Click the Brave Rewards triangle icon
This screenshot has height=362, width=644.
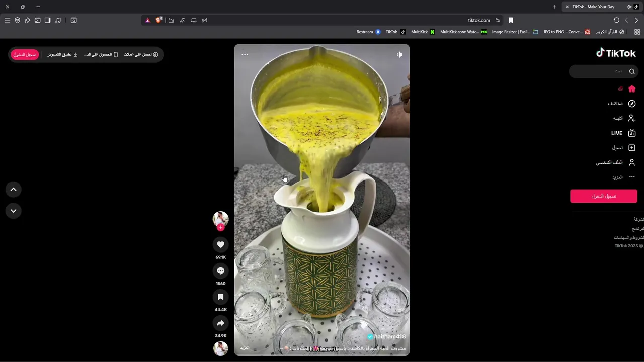click(147, 20)
